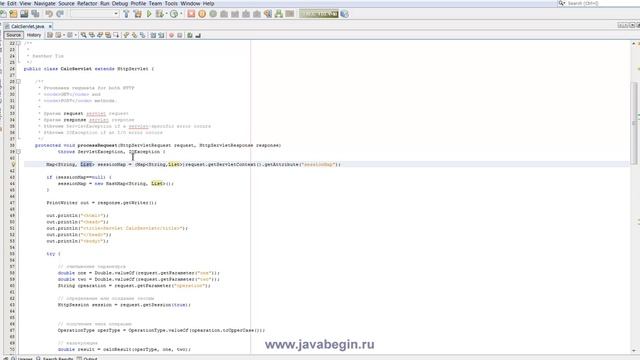Image resolution: width=640 pixels, height=360 pixels.
Task: Click Clean and Build Project icon
Action: click(x=138, y=13)
